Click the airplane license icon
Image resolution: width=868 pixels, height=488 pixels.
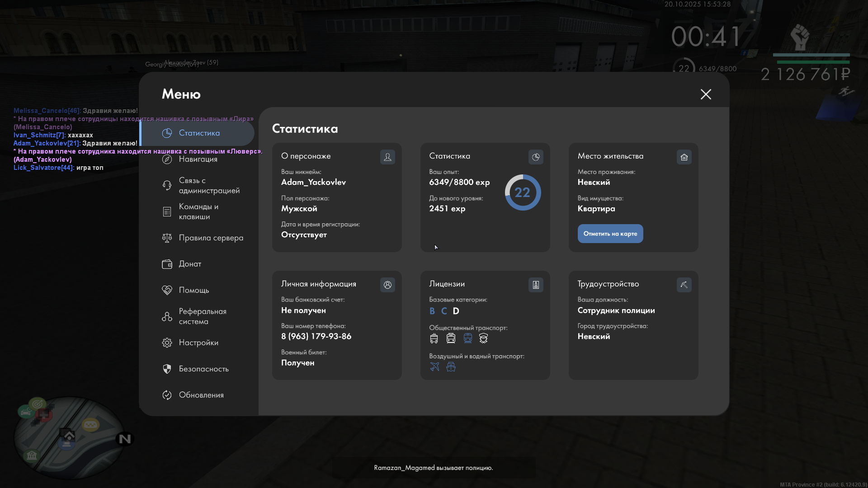point(434,367)
